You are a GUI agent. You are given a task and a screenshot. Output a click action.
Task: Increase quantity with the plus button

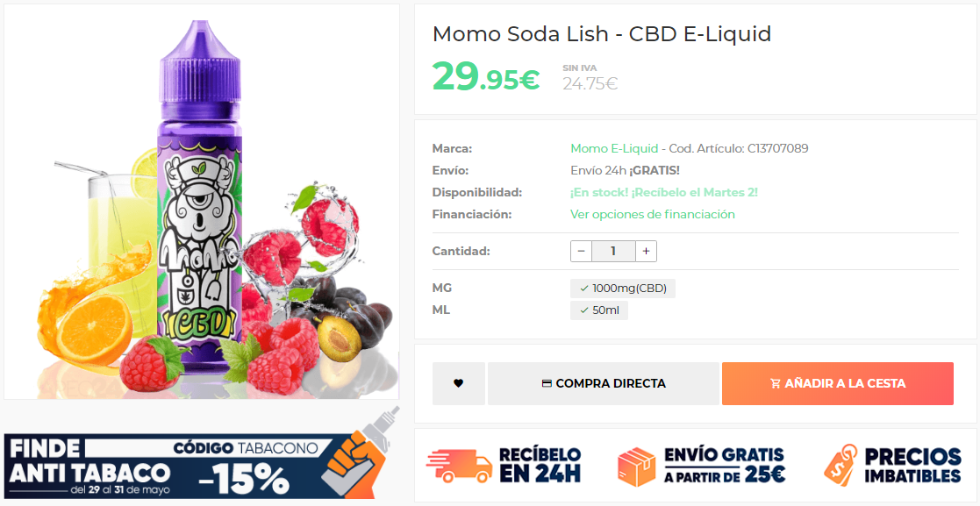coord(646,252)
